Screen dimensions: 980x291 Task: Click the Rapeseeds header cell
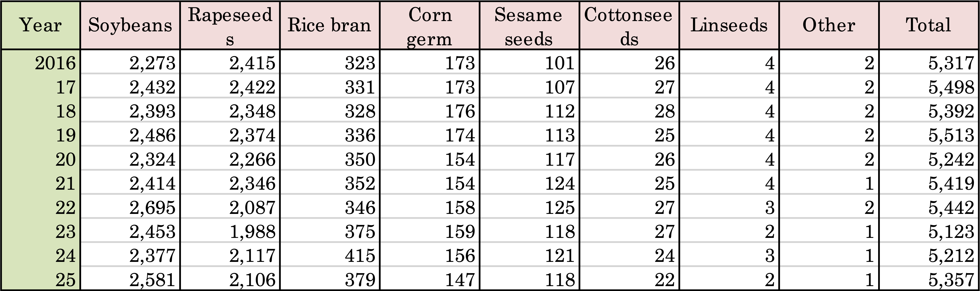coord(230,25)
